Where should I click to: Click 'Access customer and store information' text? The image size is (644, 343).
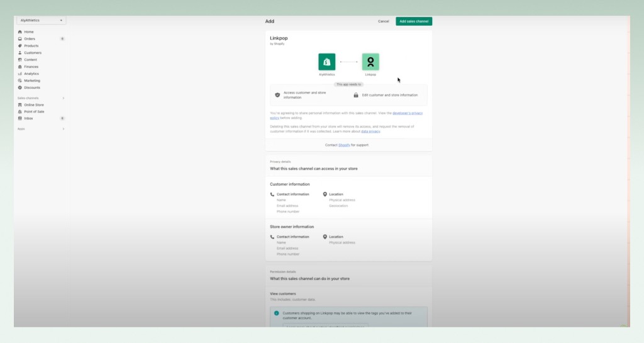point(305,95)
